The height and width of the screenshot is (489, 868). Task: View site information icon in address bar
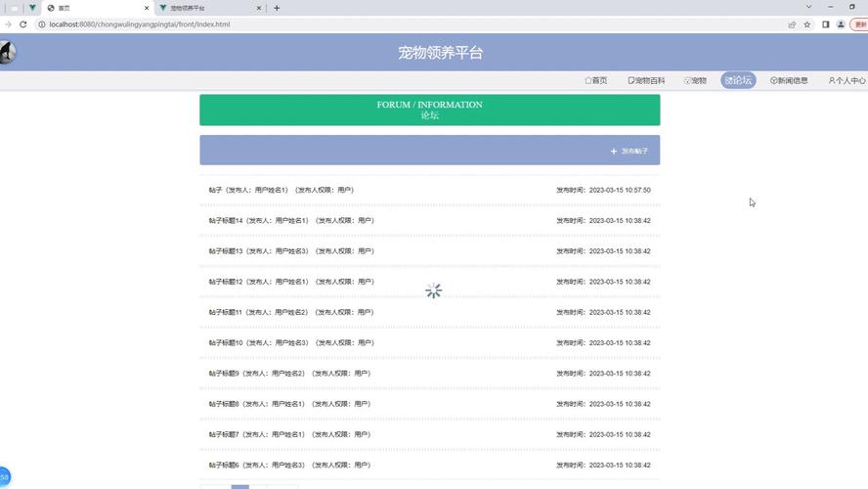(41, 24)
